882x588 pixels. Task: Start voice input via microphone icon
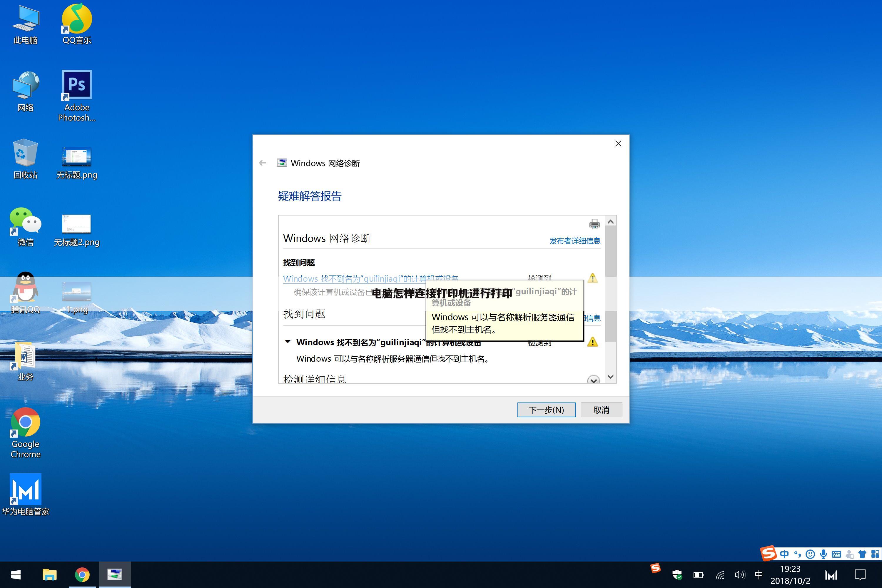click(x=823, y=554)
